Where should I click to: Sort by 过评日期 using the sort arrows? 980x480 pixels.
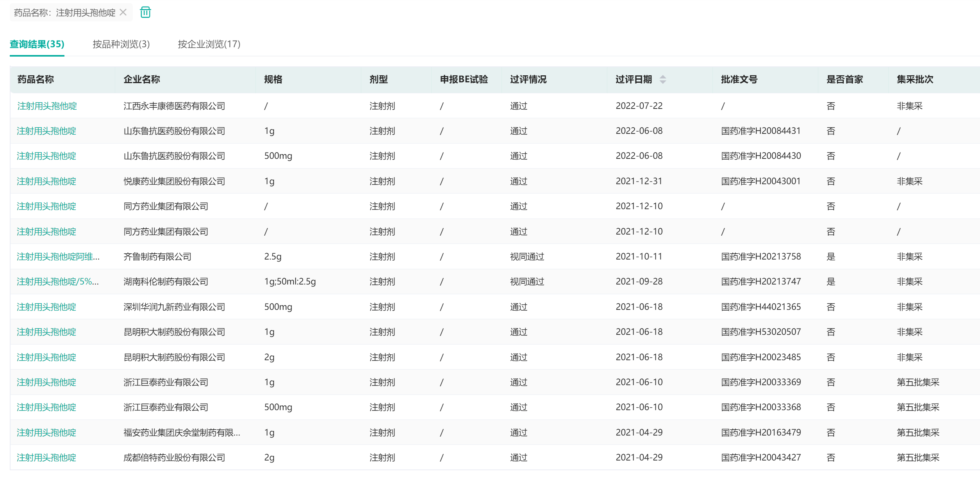662,80
